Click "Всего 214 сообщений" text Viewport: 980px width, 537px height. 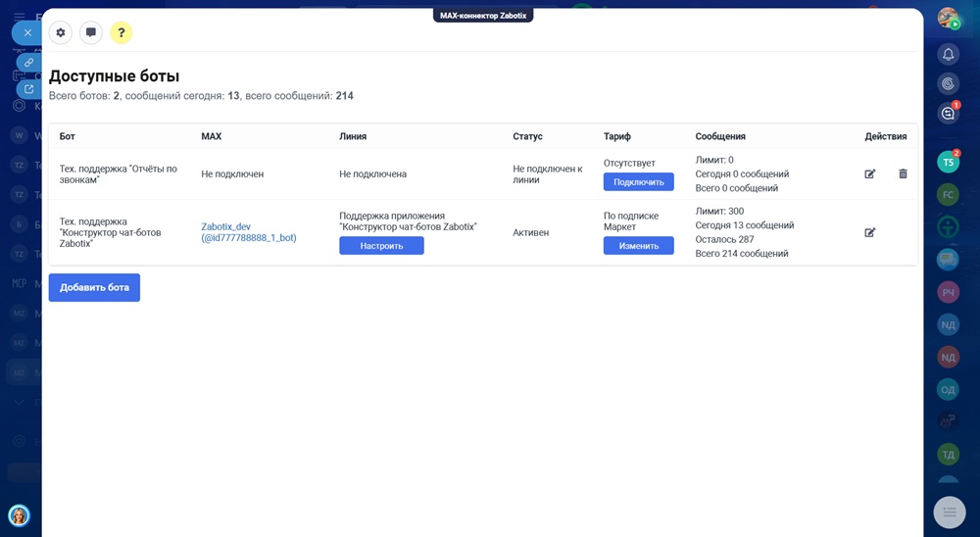[x=742, y=253]
